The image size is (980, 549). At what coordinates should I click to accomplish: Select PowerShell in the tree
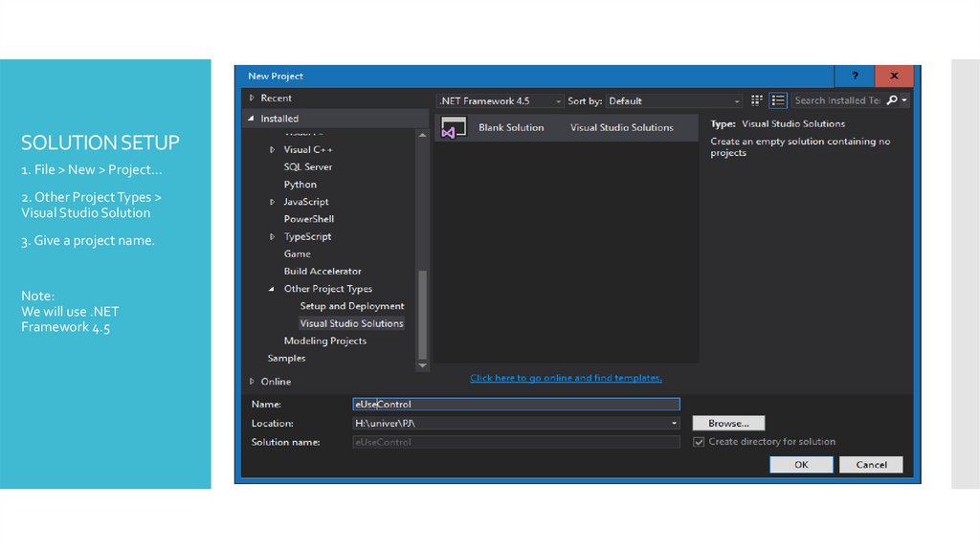coord(309,219)
